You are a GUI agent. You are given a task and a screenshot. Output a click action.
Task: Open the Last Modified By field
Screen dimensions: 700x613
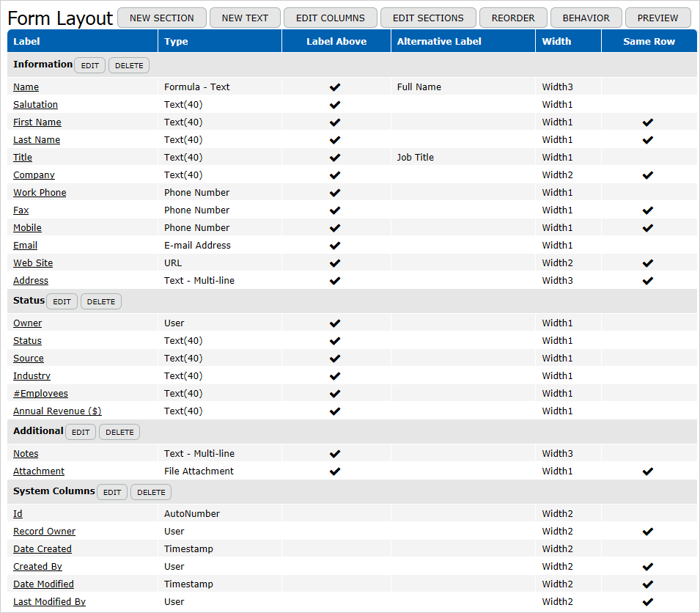[x=49, y=602]
